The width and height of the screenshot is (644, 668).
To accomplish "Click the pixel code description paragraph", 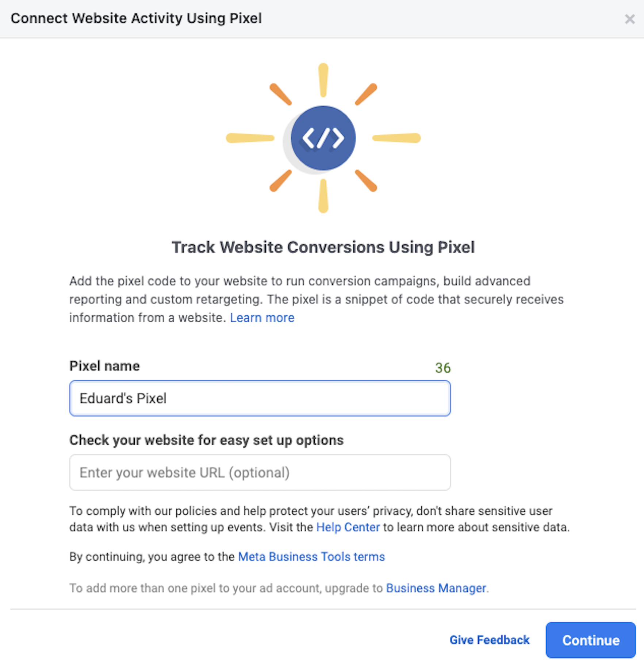I will coord(316,299).
